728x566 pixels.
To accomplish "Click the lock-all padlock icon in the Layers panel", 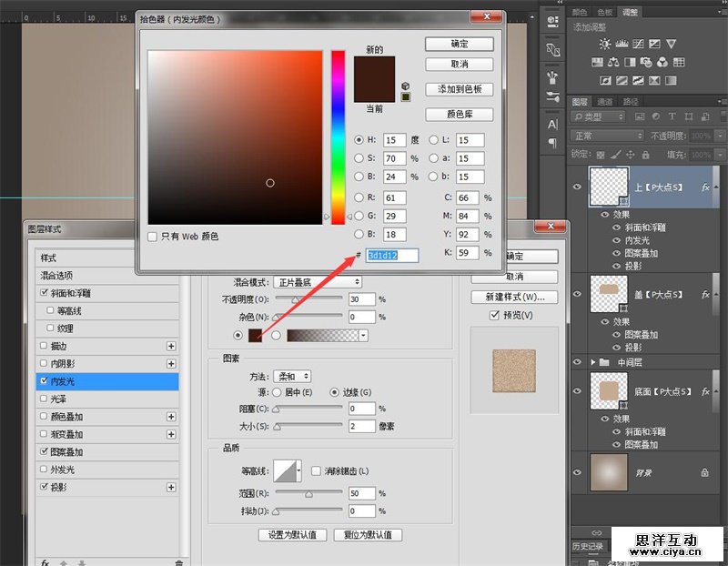I will tap(643, 155).
